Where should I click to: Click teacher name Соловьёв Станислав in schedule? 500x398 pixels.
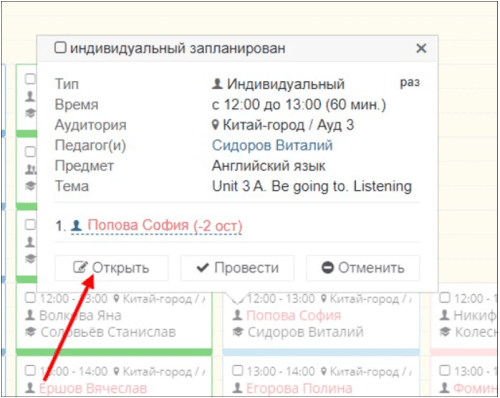pos(108,332)
